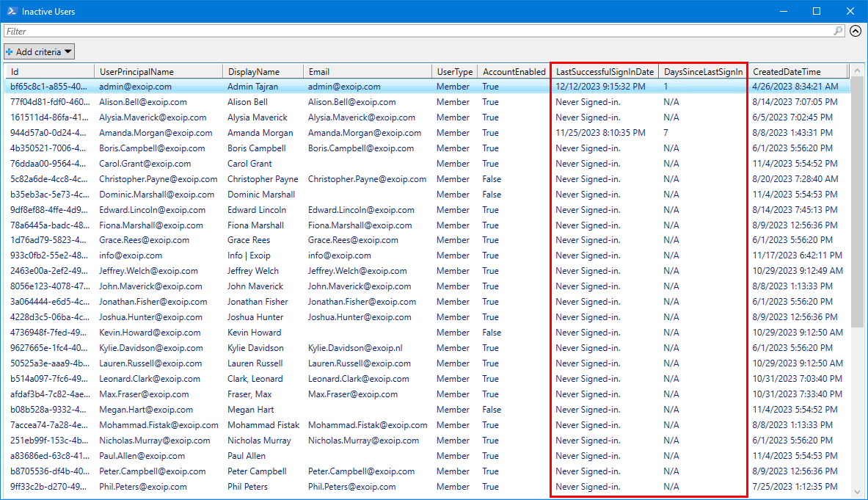This screenshot has height=500, width=868.
Task: Click the PowerShell icon in title bar
Action: point(11,11)
